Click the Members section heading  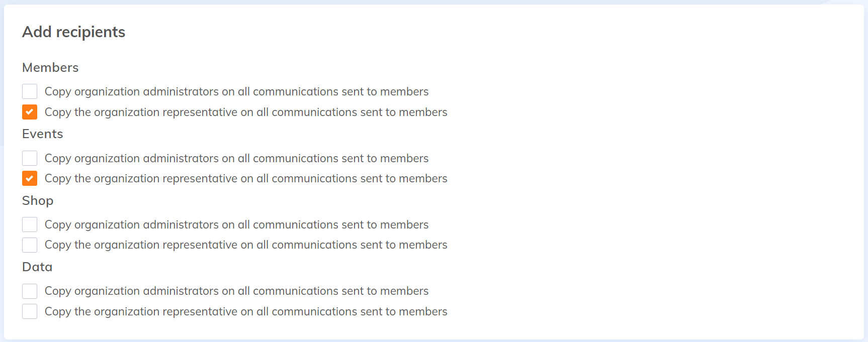tap(50, 68)
